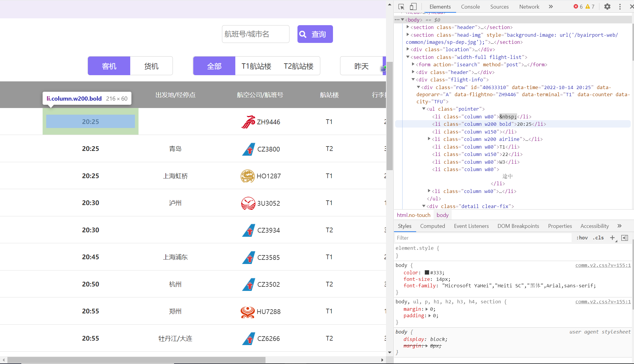Image resolution: width=634 pixels, height=364 pixels.
Task: Collapse the div flight-info node
Action: (413, 79)
